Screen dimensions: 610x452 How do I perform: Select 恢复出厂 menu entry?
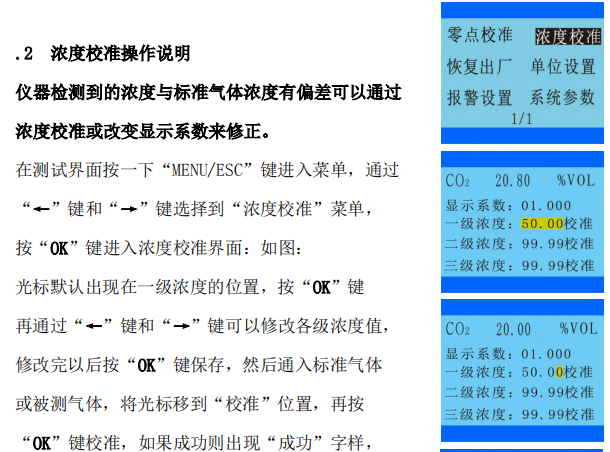pos(479,67)
